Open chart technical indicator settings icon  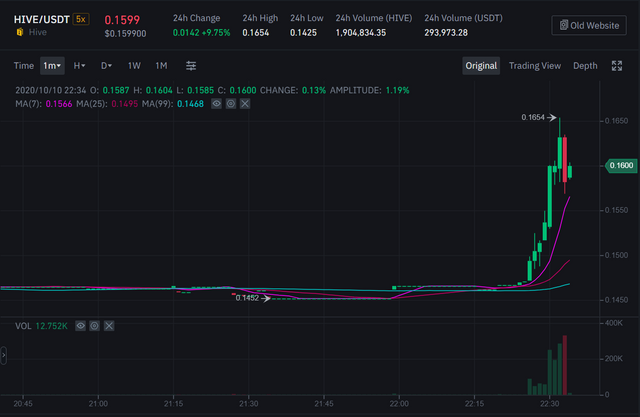(x=191, y=66)
